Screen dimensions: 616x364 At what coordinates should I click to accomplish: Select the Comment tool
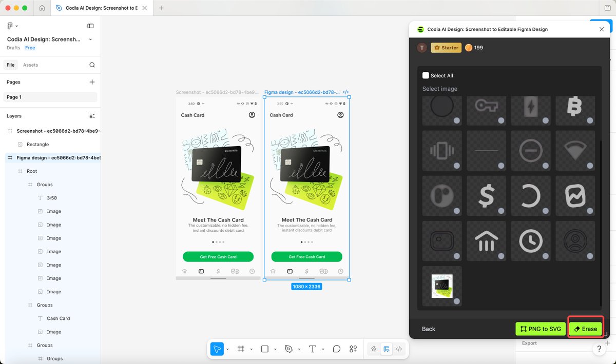[x=337, y=349]
